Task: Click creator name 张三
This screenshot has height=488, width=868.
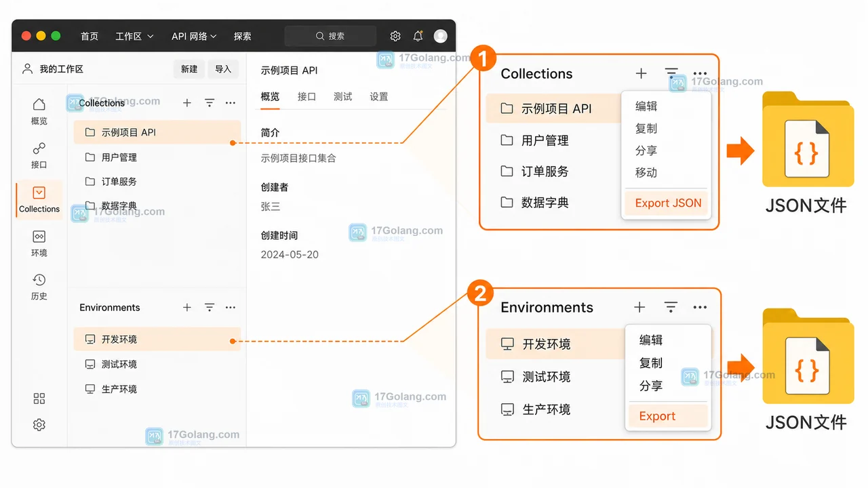Action: 271,207
